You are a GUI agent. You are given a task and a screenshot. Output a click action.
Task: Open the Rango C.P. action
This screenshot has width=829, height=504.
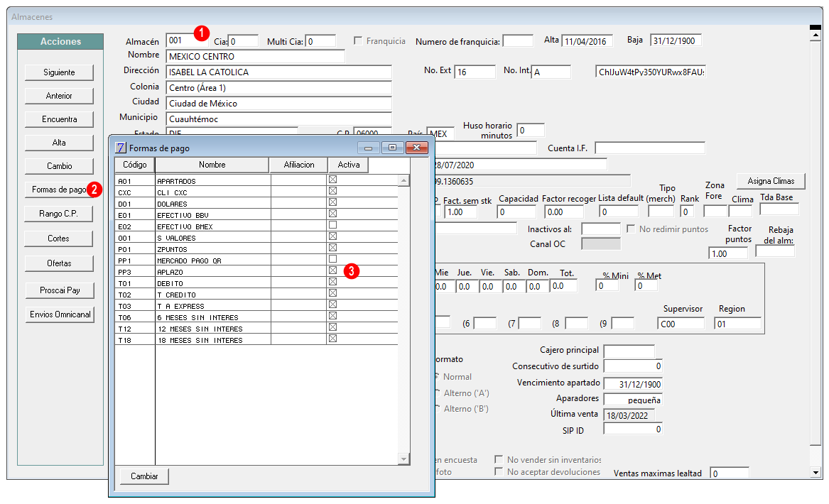(x=59, y=214)
